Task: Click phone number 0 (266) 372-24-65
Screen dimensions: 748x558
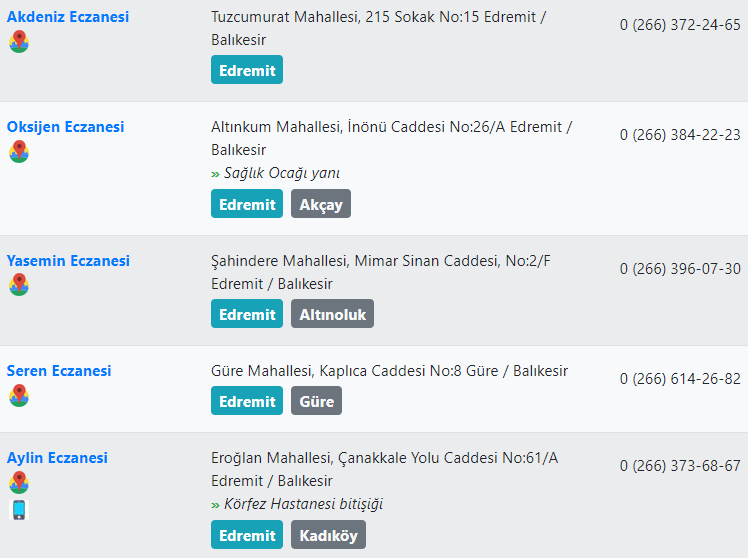Action: [x=680, y=25]
